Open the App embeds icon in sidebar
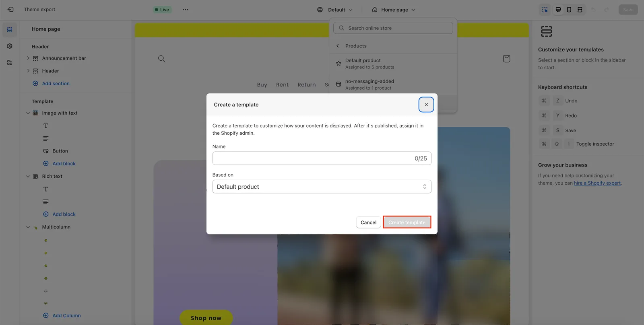 tap(10, 63)
